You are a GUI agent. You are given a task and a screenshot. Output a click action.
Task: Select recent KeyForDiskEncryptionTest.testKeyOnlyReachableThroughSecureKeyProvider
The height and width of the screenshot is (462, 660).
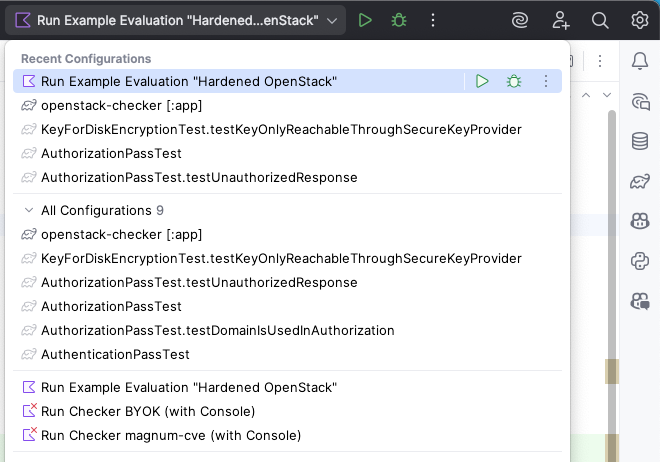tap(287, 129)
